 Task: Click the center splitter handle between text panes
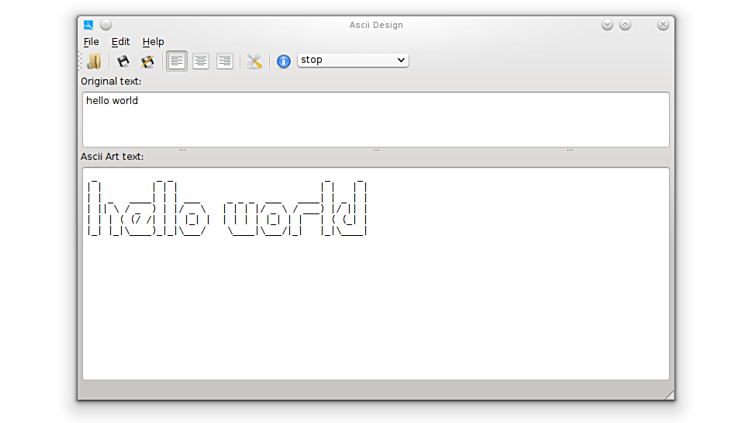[x=376, y=150]
